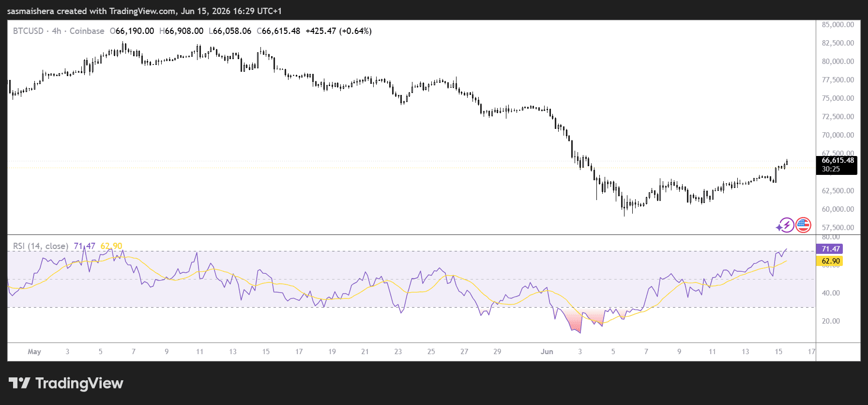This screenshot has height=405, width=868.
Task: Click the 29 date label on the time axis
Action: coord(497,352)
